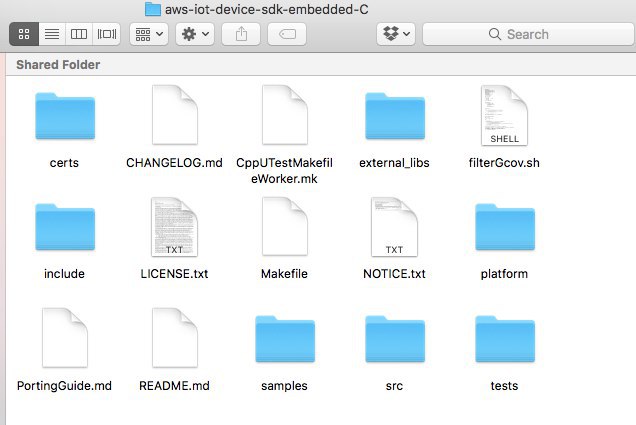Switch to cover flow view

[x=107, y=34]
